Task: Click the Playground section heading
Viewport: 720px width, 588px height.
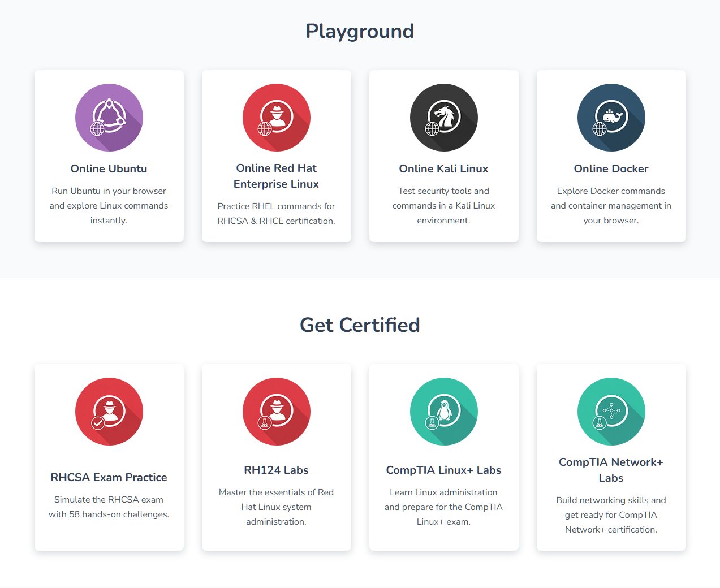Action: [x=360, y=32]
